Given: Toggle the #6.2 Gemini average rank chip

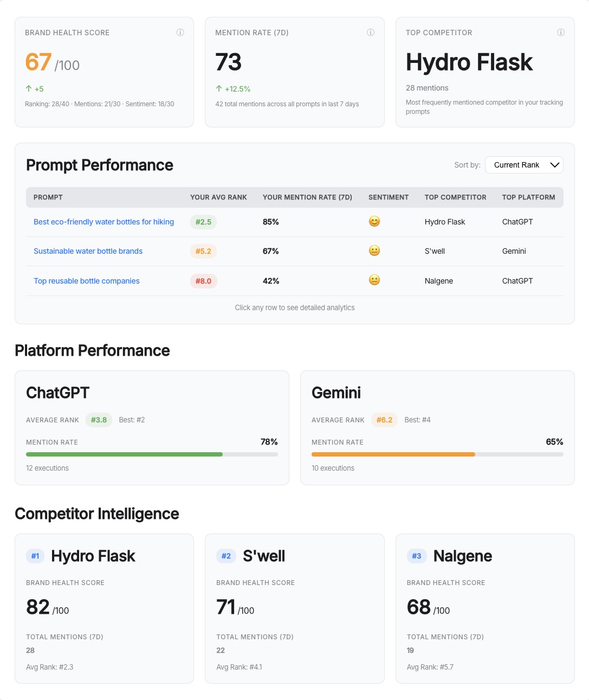Looking at the screenshot, I should (x=384, y=420).
